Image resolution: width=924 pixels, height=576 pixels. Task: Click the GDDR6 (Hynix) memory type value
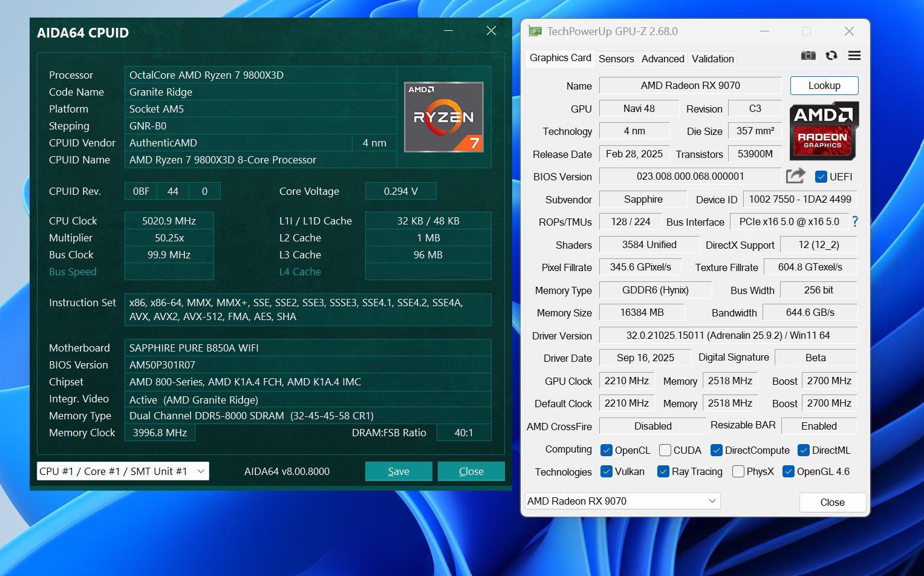point(655,290)
